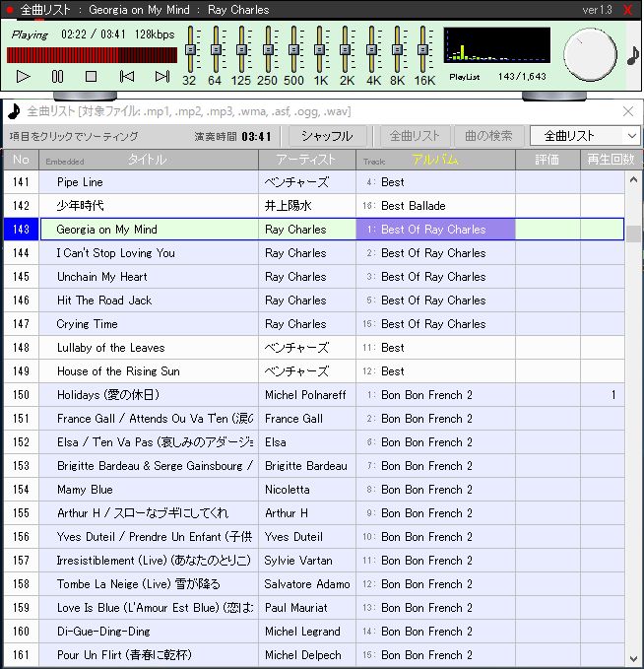644x669 pixels.
Task: Select the row for Mamy Blue
Action: point(85,490)
